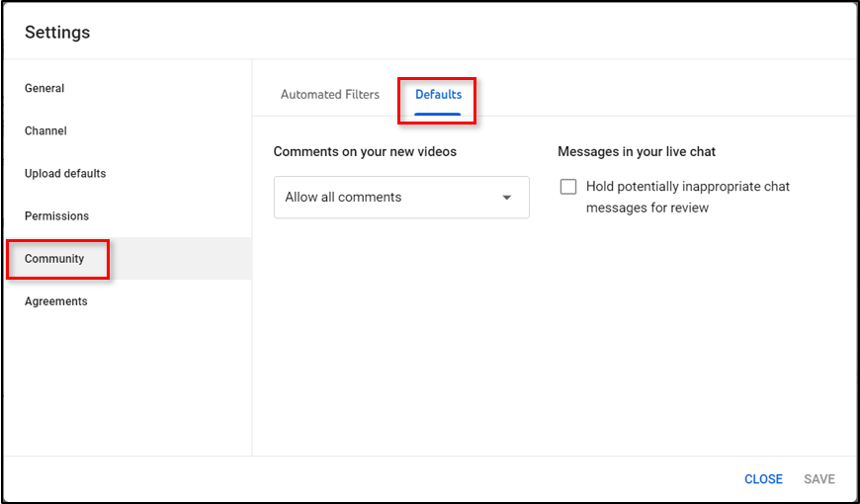Click the 'Comments on your new videos' heading
The height and width of the screenshot is (504, 860).
point(365,152)
